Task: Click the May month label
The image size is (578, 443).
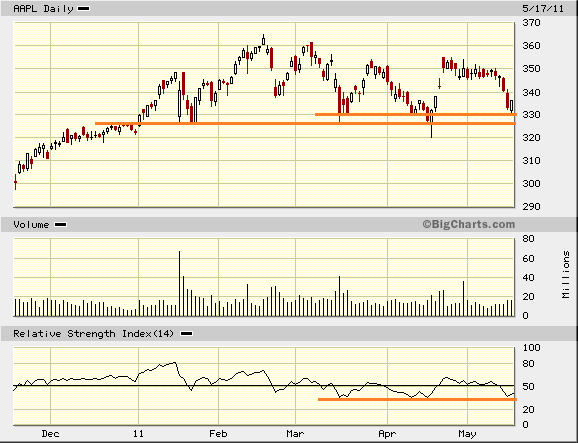Action: pos(467,434)
